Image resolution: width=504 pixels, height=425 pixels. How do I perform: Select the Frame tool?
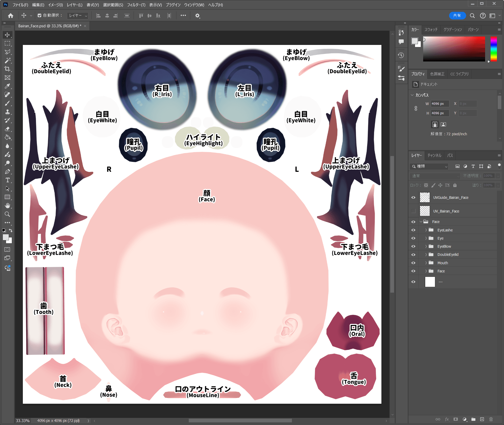click(x=7, y=78)
